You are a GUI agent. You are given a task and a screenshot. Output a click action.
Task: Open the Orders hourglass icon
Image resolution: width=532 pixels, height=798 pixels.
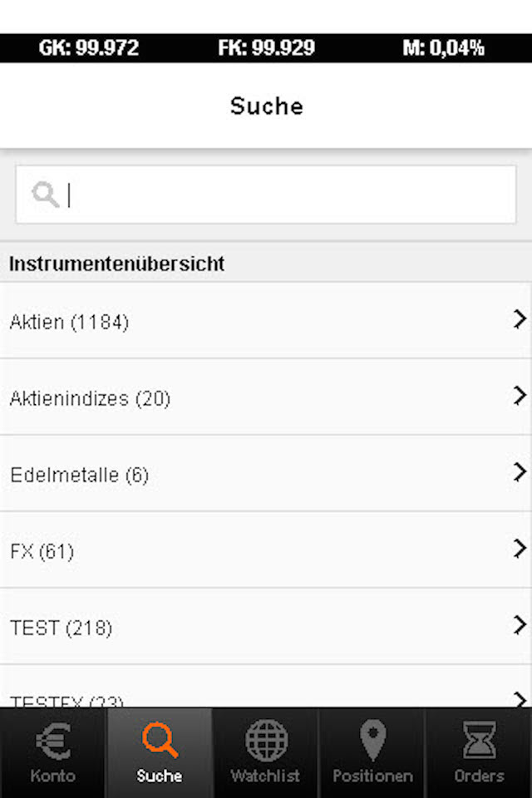click(479, 740)
